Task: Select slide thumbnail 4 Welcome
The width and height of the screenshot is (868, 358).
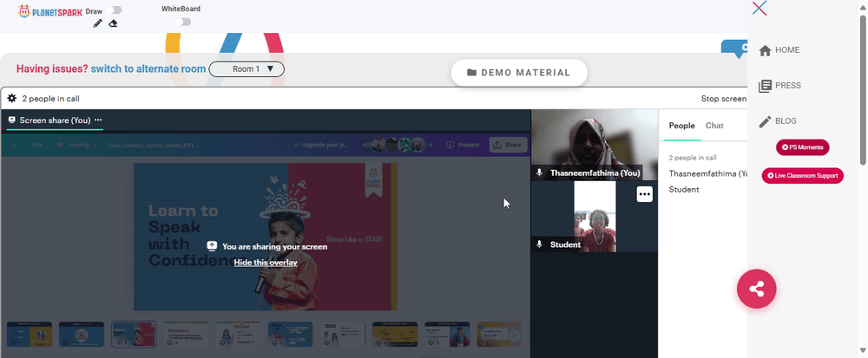Action: pyautogui.click(x=186, y=335)
